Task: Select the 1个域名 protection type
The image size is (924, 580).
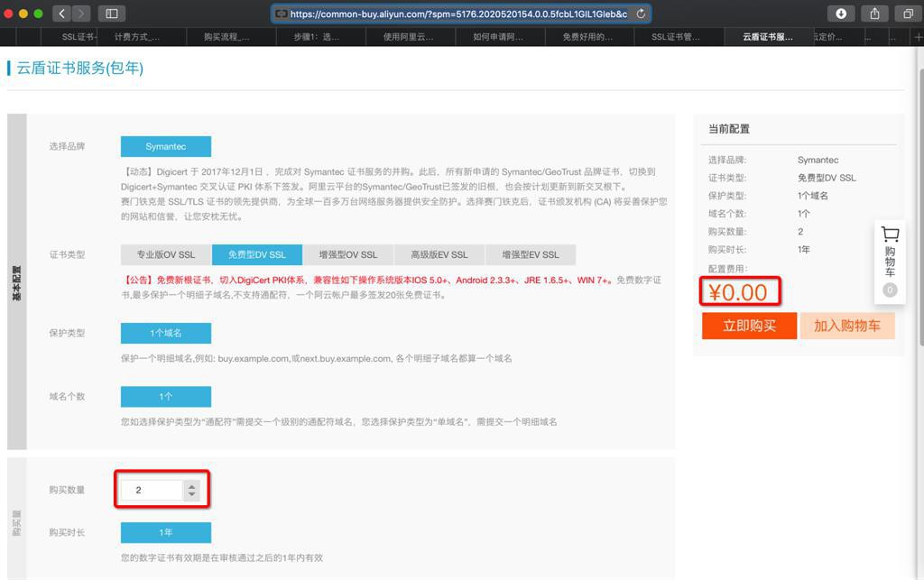Action: [166, 333]
